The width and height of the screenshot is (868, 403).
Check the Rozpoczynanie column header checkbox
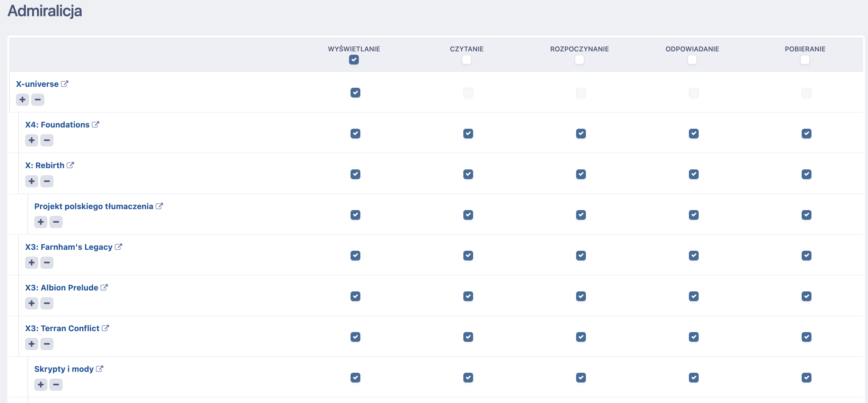coord(579,60)
